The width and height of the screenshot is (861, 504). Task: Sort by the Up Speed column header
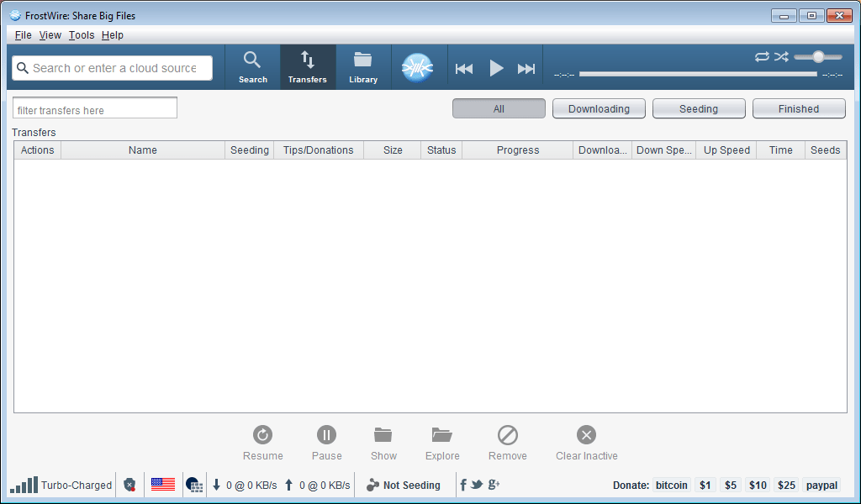point(726,150)
